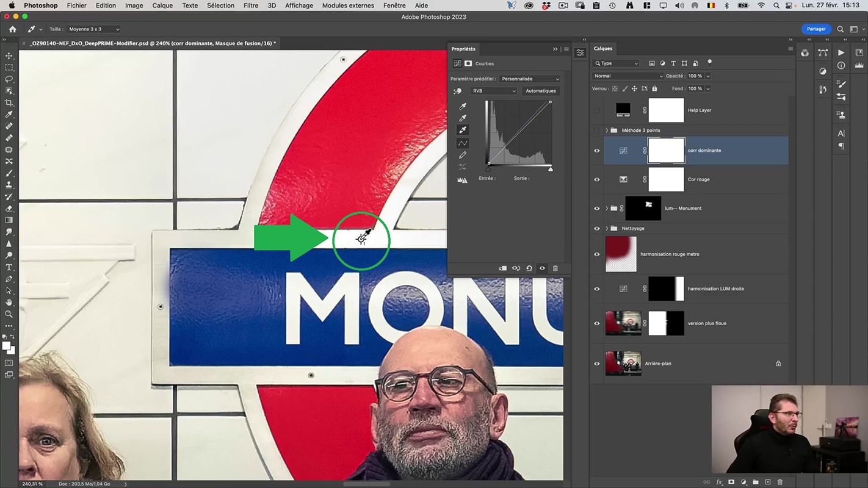The height and width of the screenshot is (488, 868).
Task: Click the white input slider under the histogram
Action: 551,169
